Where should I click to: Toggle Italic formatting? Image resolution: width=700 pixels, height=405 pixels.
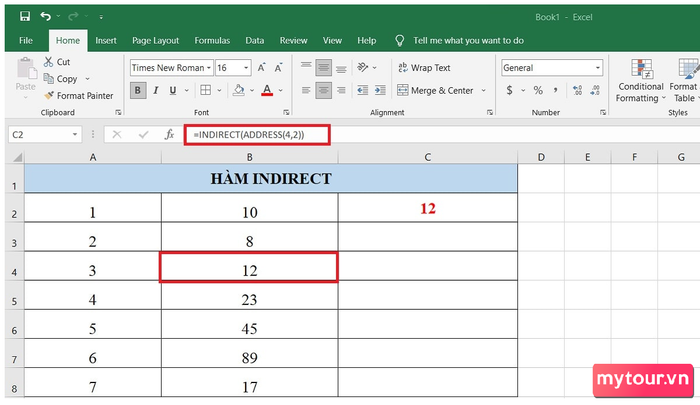tap(155, 91)
